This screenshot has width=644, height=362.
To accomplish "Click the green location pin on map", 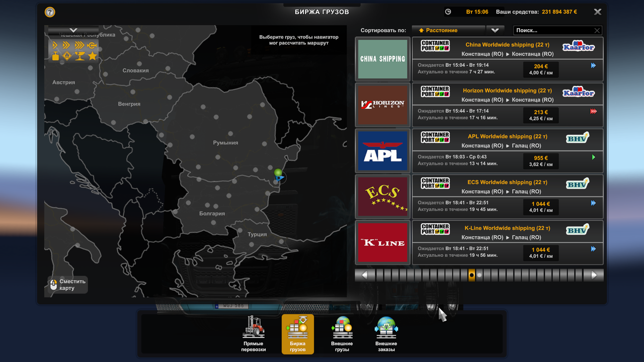I will tap(278, 173).
